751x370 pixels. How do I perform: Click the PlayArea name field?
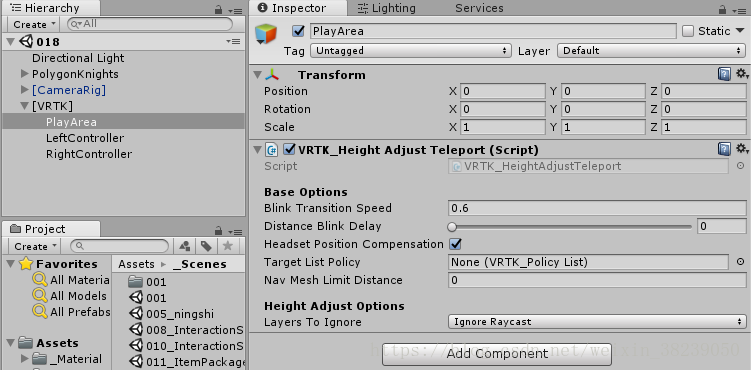(493, 31)
